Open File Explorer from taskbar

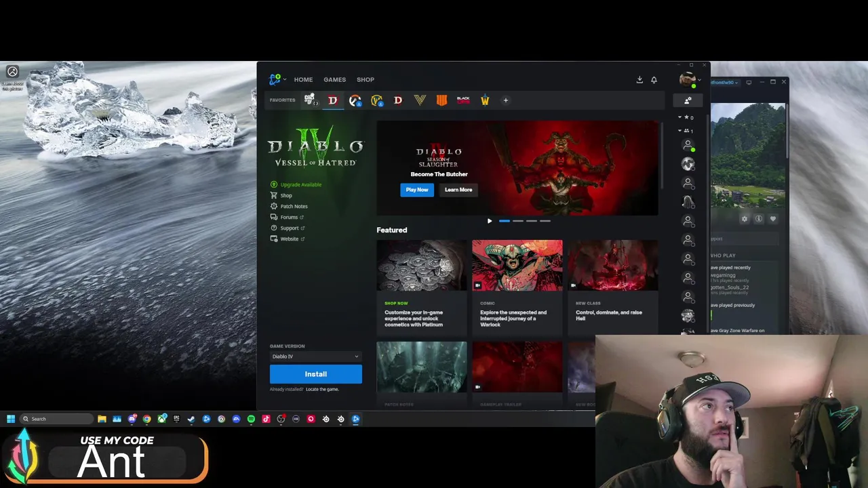(102, 419)
